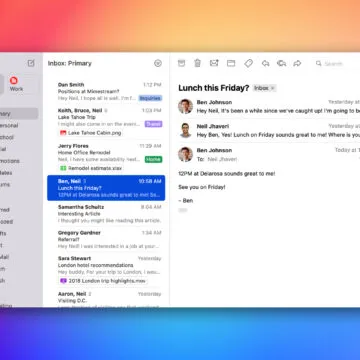360x360 pixels.
Task: Click Ben Johnson's avatar on the latest message
Action: click(185, 154)
